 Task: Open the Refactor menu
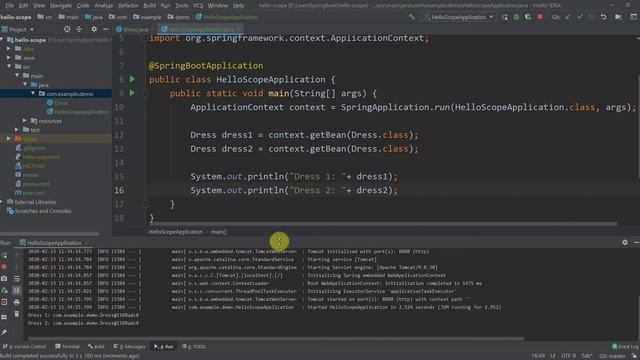pyautogui.click(x=128, y=5)
